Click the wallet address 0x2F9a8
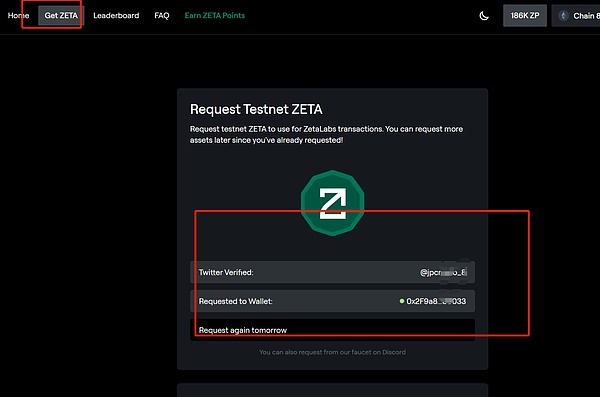Image resolution: width=600 pixels, height=397 pixels. click(436, 301)
